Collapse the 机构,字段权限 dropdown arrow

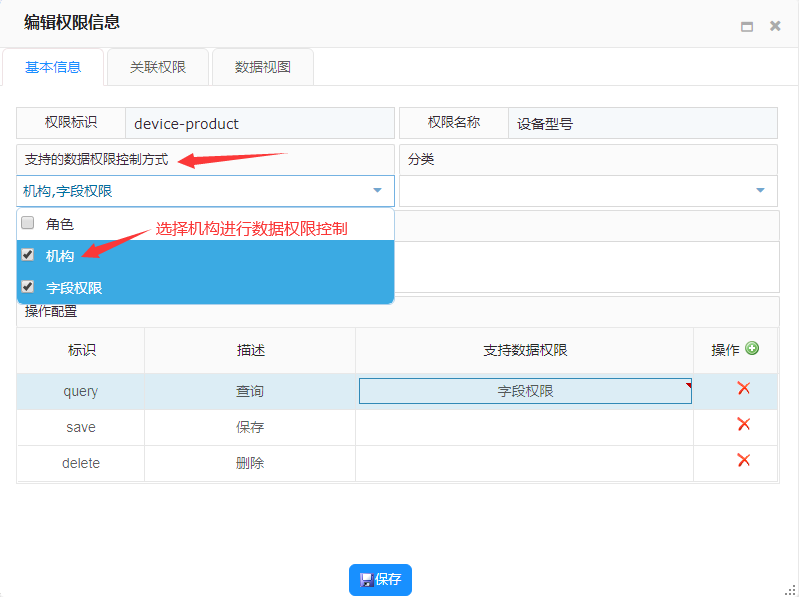click(x=377, y=190)
